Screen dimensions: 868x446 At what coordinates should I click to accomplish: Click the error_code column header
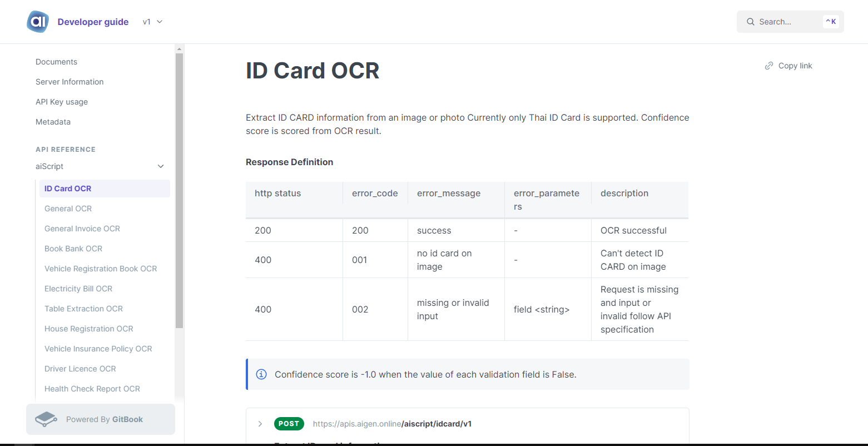coord(375,194)
